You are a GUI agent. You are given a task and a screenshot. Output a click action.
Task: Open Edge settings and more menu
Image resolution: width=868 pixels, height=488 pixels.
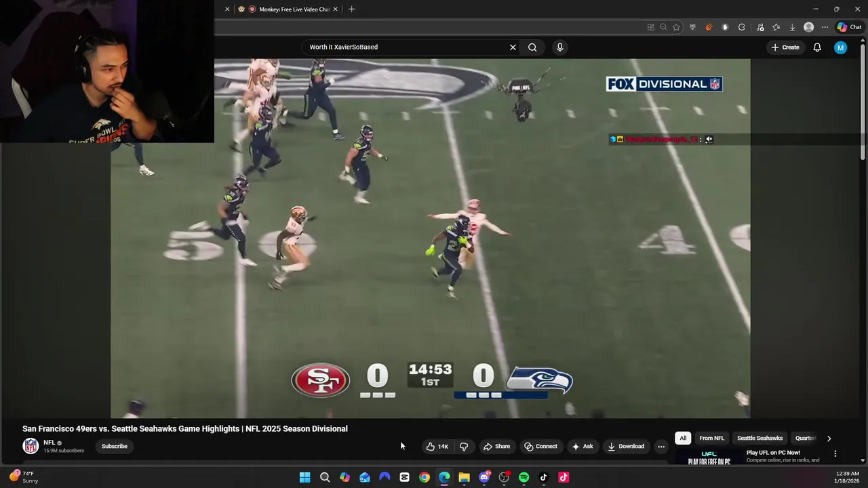click(825, 27)
